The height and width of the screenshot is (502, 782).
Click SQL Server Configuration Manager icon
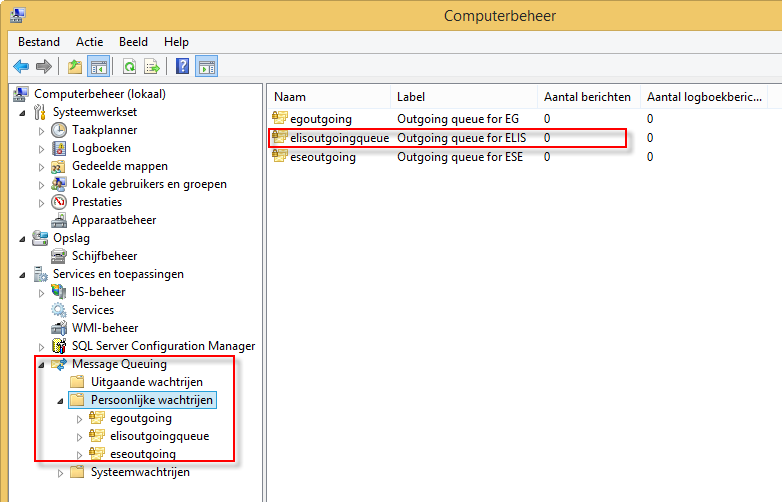pyautogui.click(x=59, y=345)
